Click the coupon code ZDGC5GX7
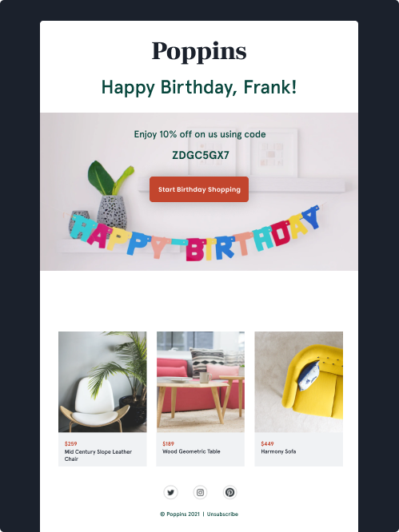The height and width of the screenshot is (532, 399). point(201,155)
